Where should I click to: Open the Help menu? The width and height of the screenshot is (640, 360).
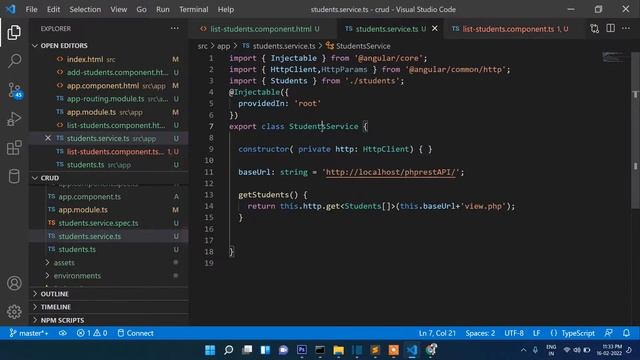click(x=226, y=9)
